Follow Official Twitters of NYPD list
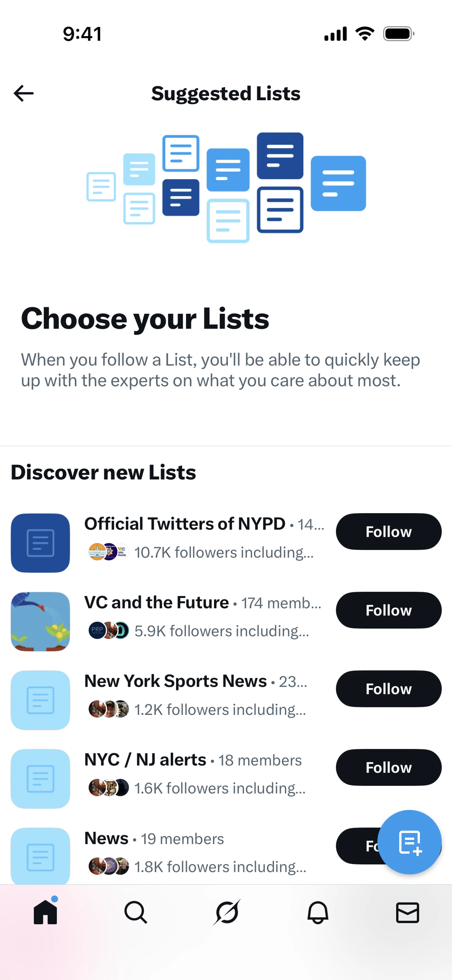The image size is (452, 980). coord(388,531)
